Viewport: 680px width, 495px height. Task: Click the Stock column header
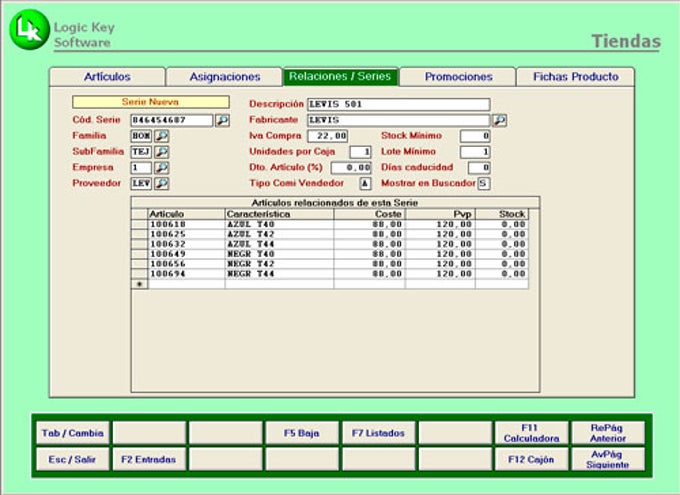click(502, 214)
